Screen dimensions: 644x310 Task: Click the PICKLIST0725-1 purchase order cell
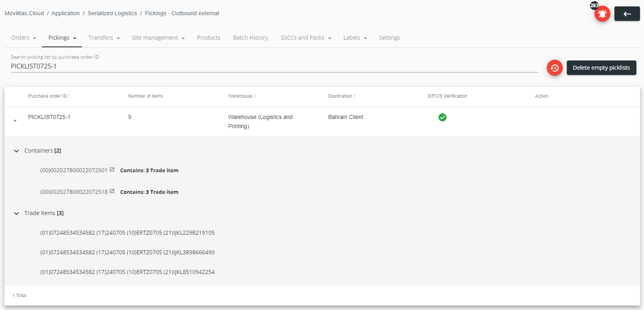point(49,117)
